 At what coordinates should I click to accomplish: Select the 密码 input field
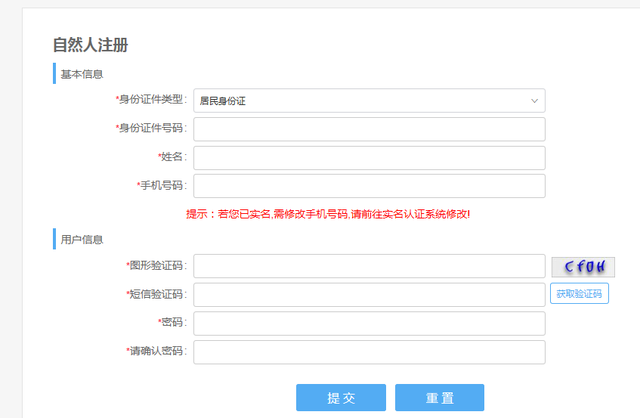pyautogui.click(x=369, y=323)
